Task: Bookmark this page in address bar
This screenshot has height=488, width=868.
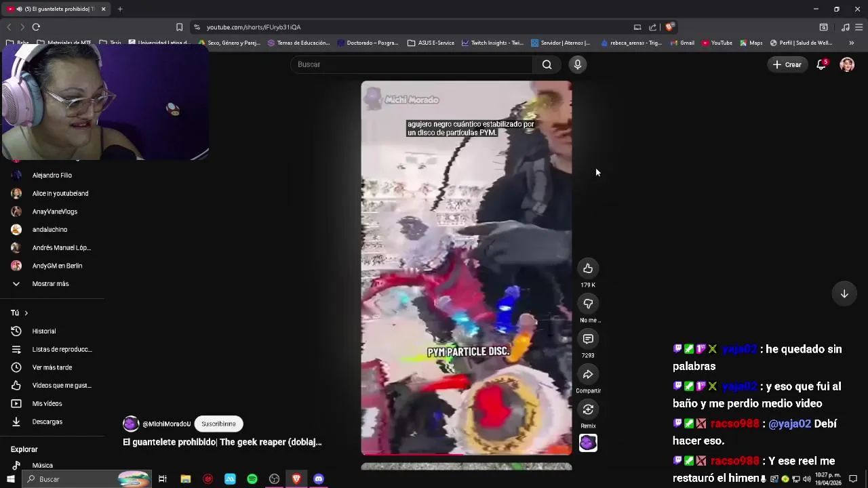Action: tap(179, 27)
